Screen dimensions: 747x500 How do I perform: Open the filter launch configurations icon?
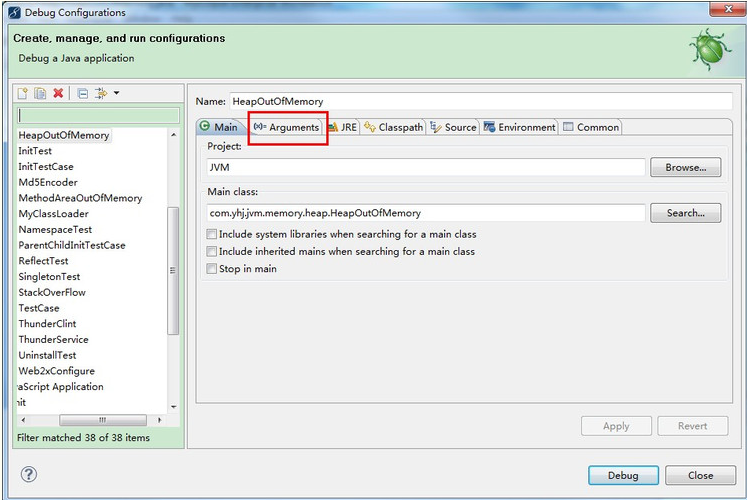[x=101, y=93]
